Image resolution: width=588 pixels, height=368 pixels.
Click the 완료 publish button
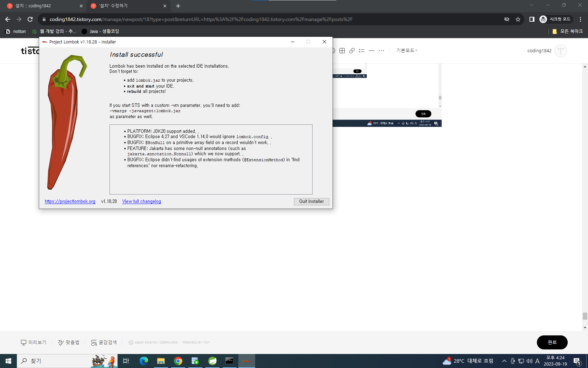coord(552,342)
